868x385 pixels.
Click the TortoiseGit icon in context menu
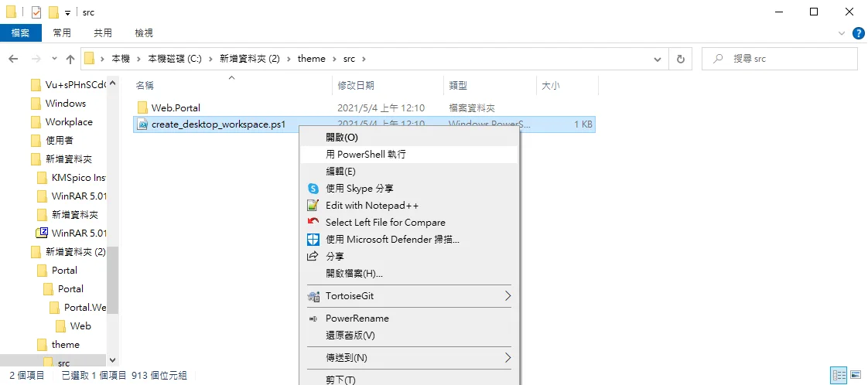click(x=313, y=296)
